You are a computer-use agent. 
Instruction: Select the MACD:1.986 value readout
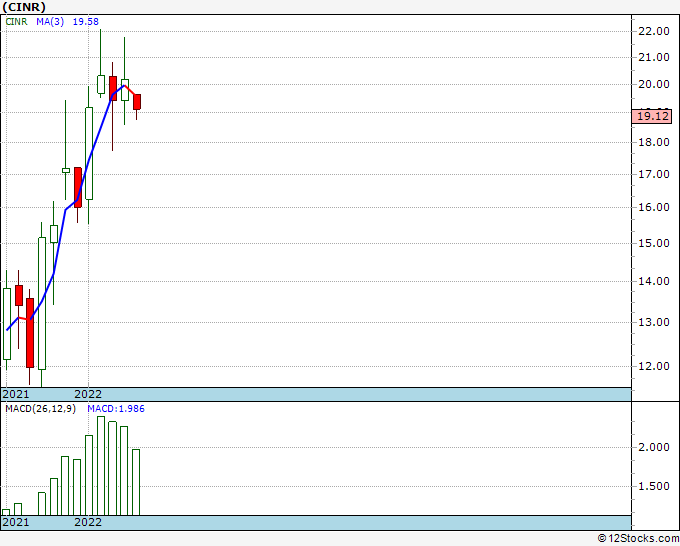click(116, 409)
